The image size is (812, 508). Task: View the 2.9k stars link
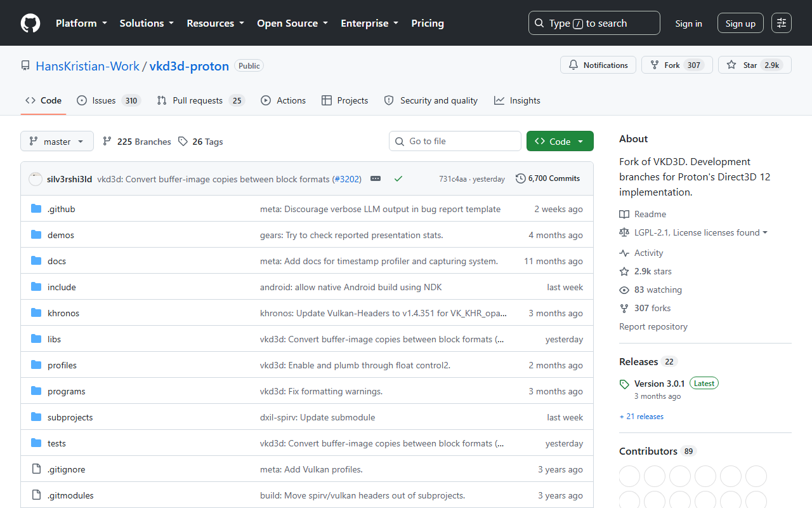tap(646, 271)
